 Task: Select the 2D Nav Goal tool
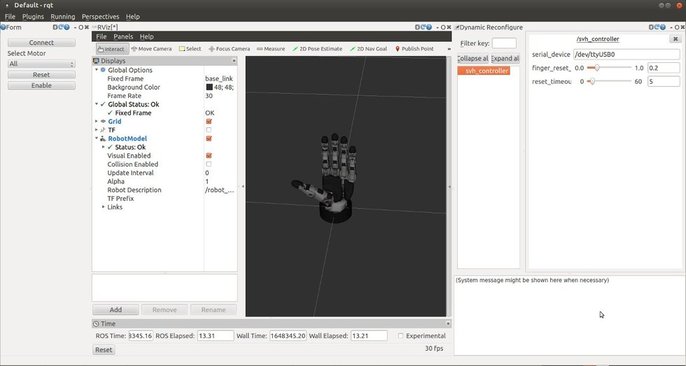(368, 49)
